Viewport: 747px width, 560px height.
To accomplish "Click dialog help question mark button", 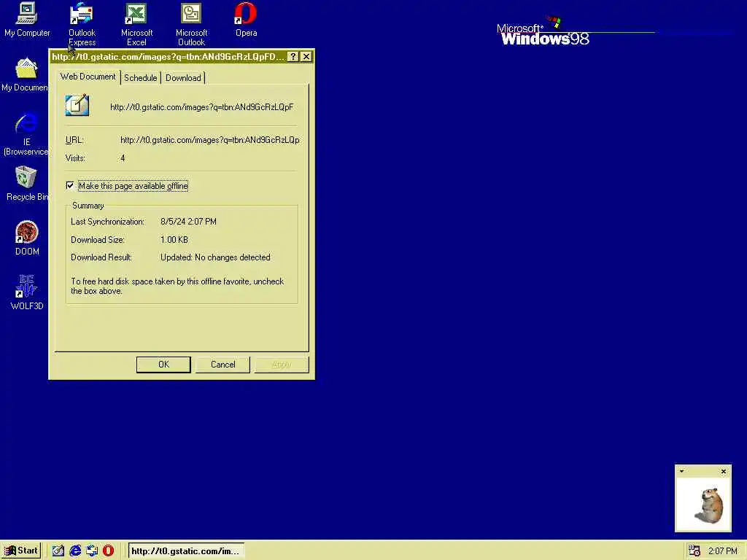I will tap(293, 57).
